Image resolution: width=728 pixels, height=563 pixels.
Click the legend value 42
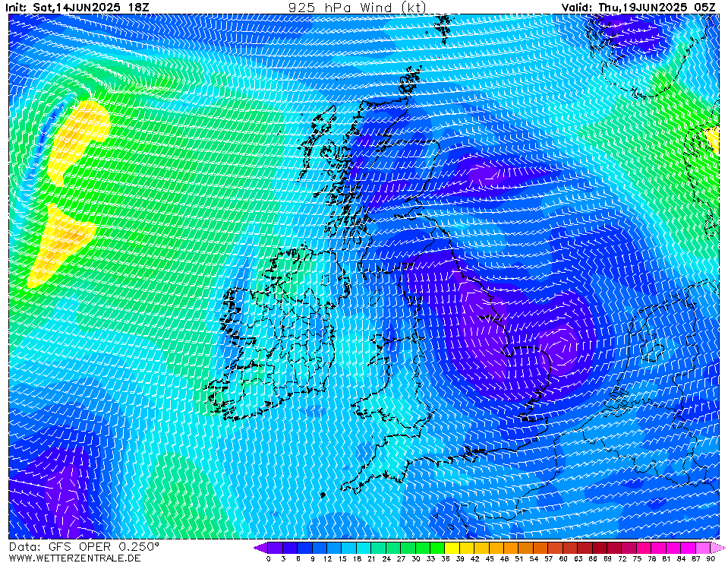click(474, 558)
